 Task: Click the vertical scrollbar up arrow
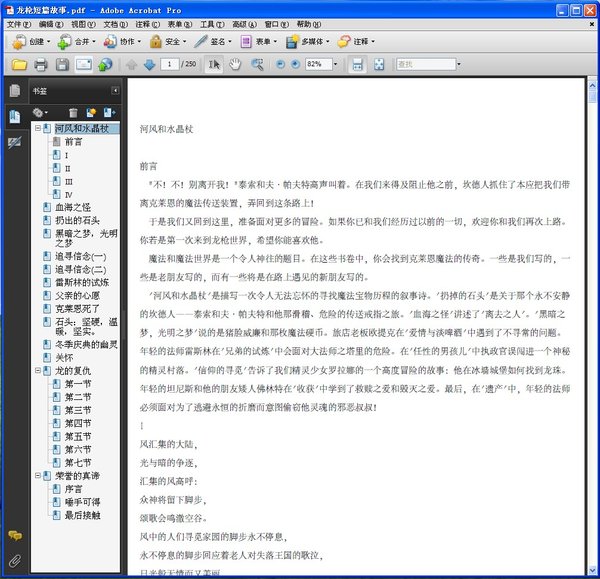[592, 86]
